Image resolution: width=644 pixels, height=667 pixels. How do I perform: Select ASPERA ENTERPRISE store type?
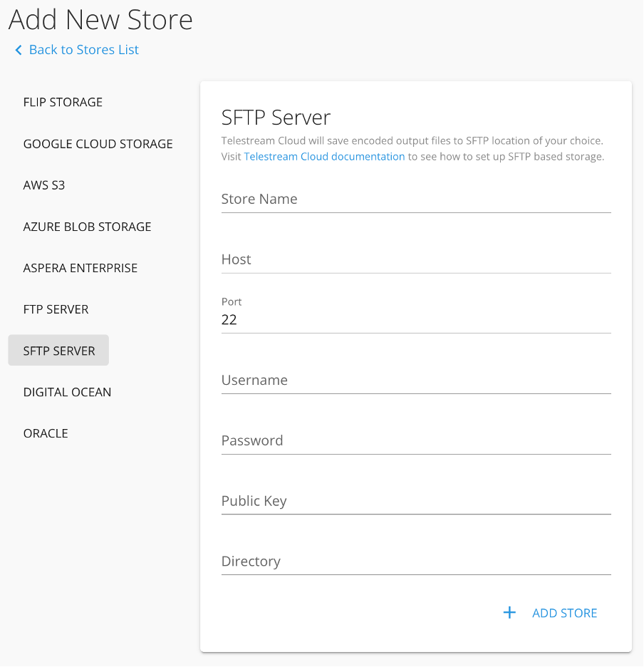(x=80, y=268)
